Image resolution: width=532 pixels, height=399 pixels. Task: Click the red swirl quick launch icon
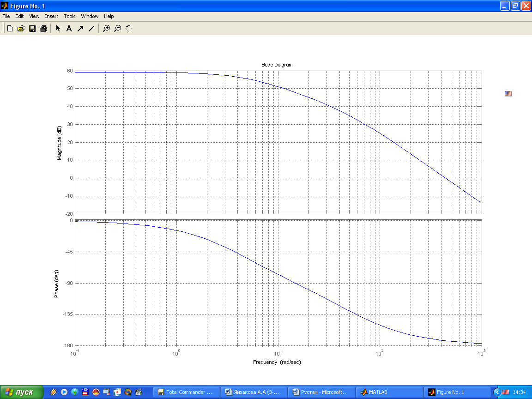[x=117, y=392]
